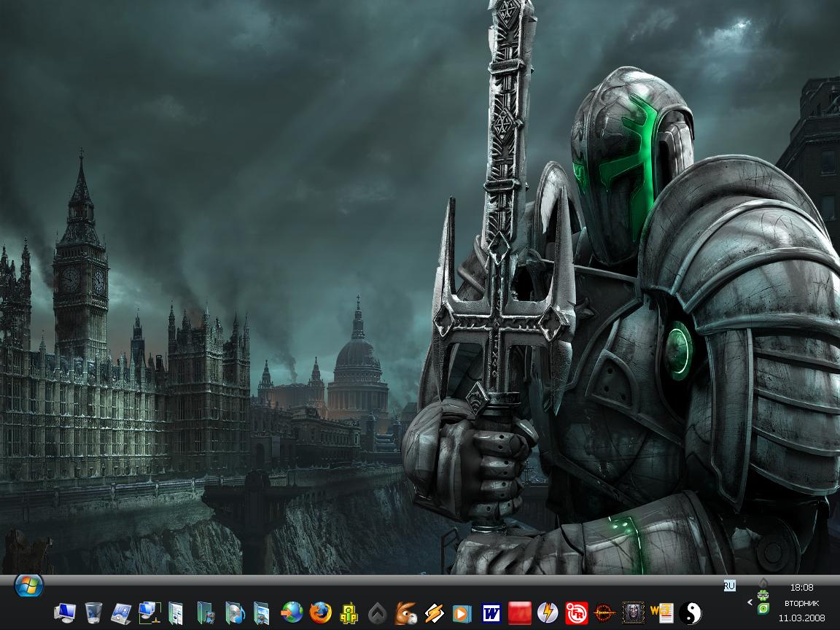
Task: Launch the Control Panel dock icon
Action: (122, 612)
